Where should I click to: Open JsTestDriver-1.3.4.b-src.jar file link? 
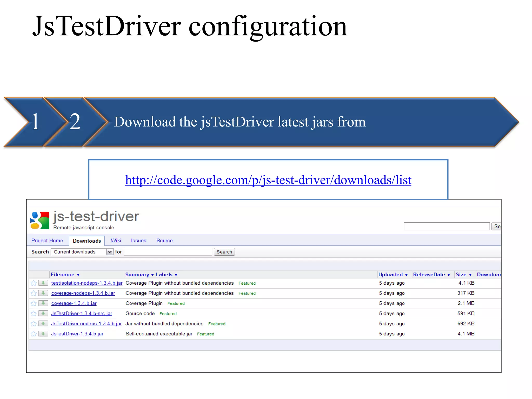click(82, 314)
